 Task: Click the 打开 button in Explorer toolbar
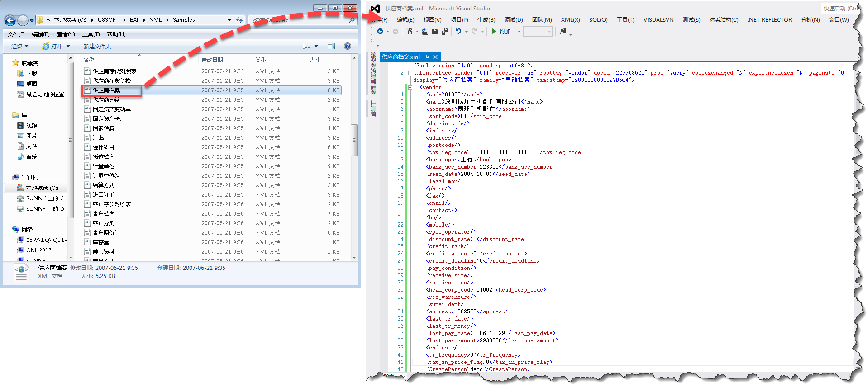(x=52, y=46)
